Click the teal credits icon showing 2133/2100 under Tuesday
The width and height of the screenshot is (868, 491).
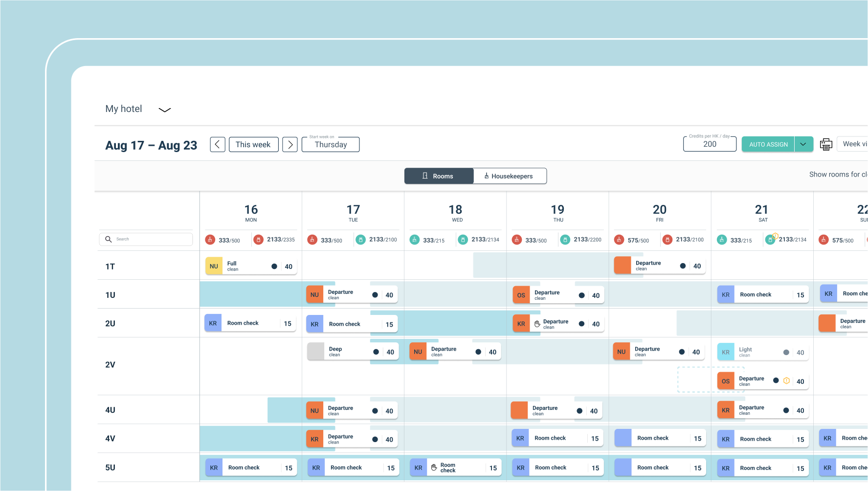[x=361, y=240]
